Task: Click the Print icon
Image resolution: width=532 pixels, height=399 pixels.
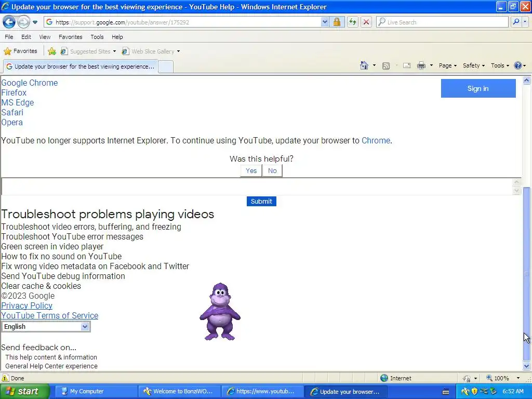Action: 421,65
